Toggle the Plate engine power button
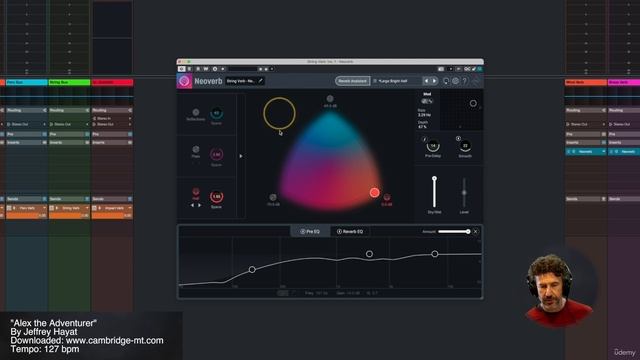640x360 pixels. click(196, 149)
